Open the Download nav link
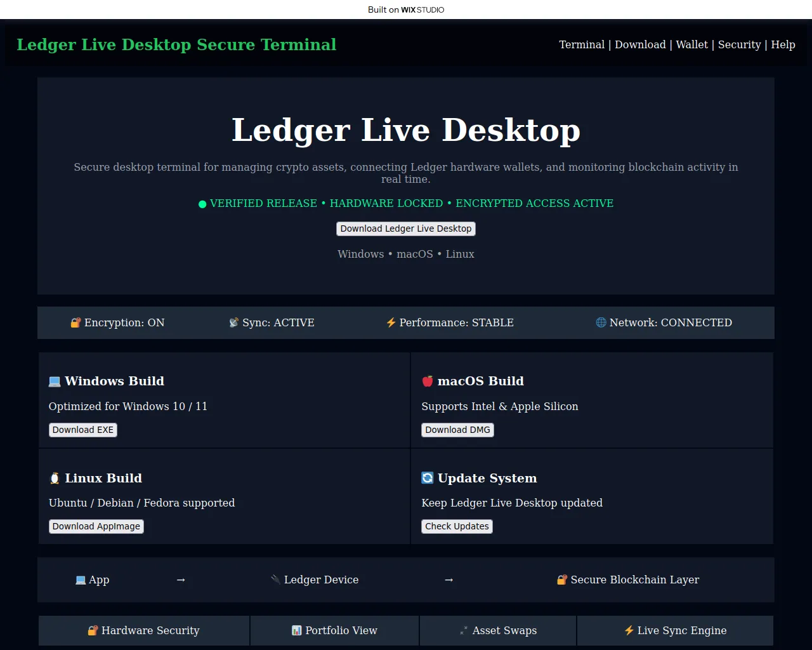 [640, 44]
